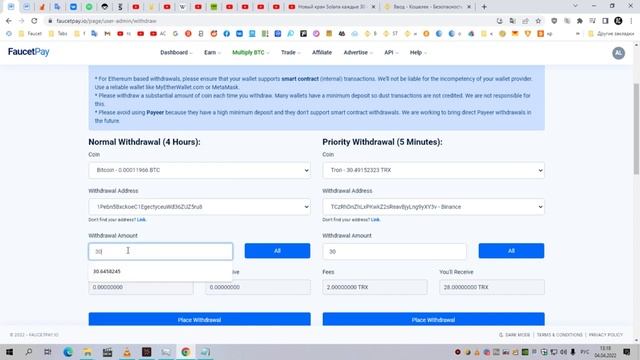Click Place Withdrawal under Priority Withdrawal

point(433,320)
